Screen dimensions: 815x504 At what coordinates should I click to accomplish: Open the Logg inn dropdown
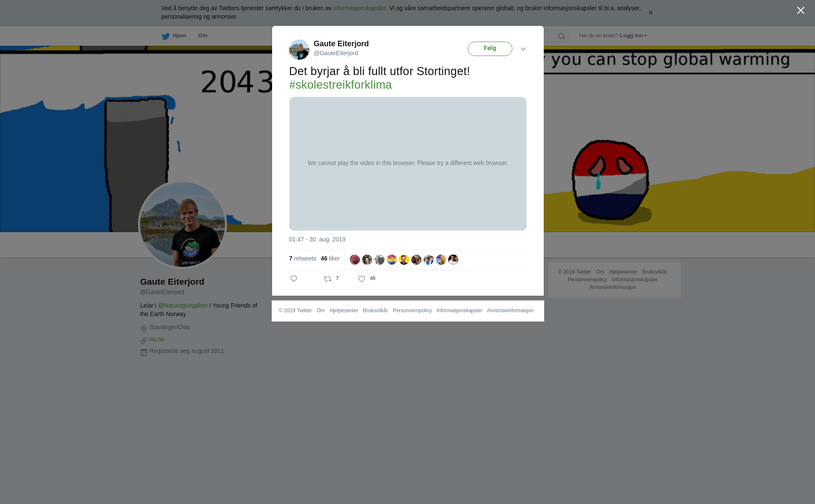[x=633, y=36]
